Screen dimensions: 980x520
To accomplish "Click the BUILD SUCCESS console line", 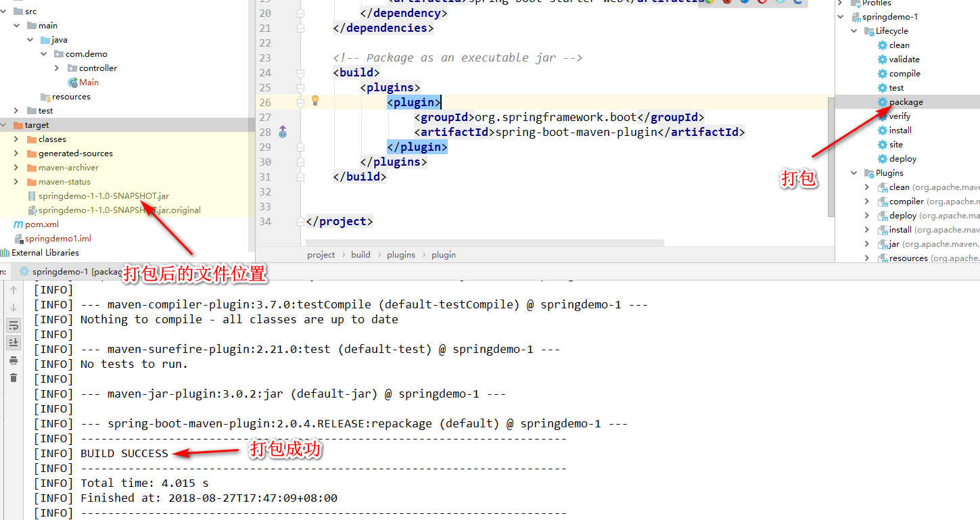I will pos(124,453).
